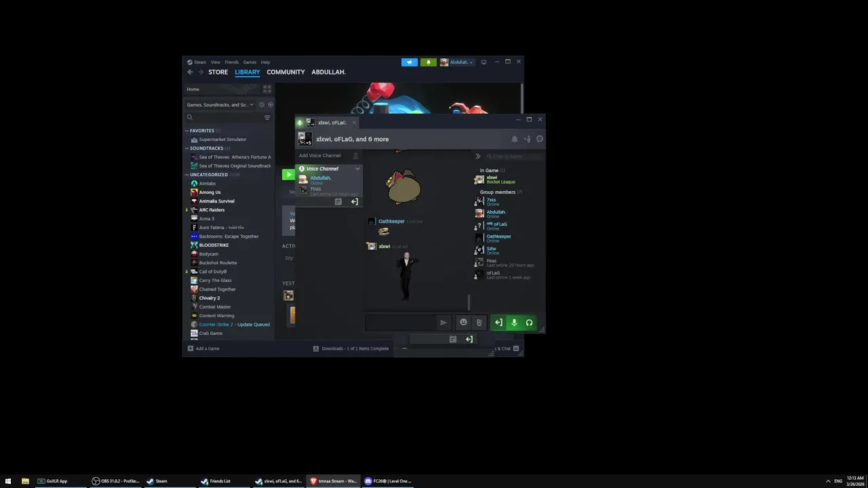
Task: Go to the COMMUNITY tab
Action: point(285,72)
